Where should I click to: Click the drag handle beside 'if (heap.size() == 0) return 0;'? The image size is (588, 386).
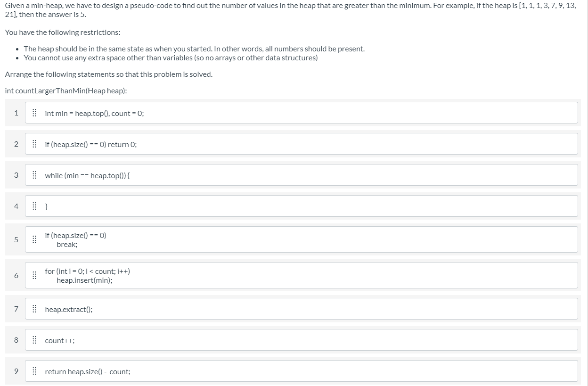[34, 144]
